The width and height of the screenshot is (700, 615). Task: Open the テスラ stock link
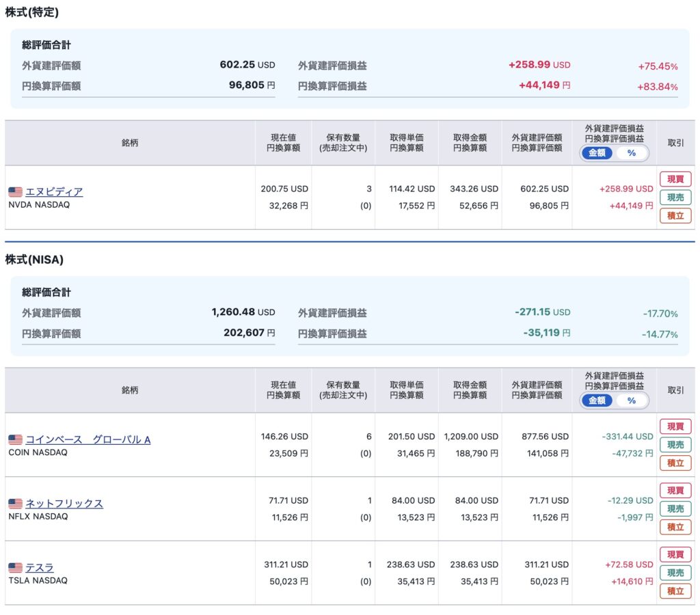point(39,567)
